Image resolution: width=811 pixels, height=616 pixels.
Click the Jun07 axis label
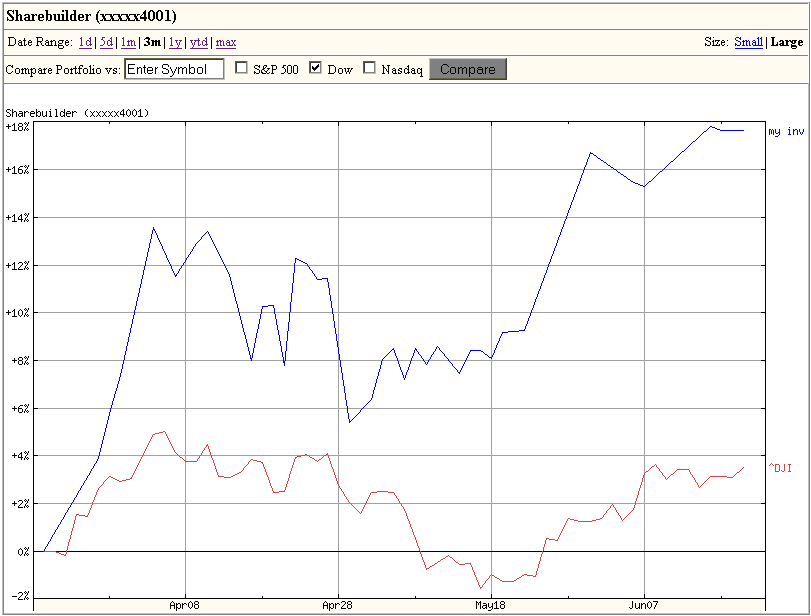coord(643,605)
